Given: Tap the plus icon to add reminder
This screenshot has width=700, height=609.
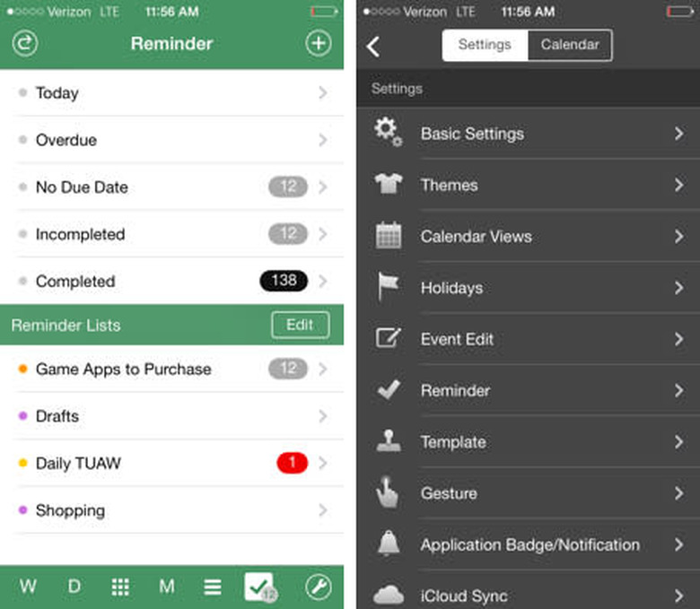Looking at the screenshot, I should [319, 43].
